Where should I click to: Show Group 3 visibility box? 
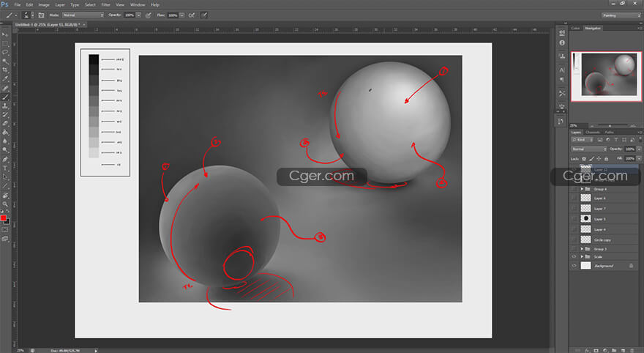574,248
